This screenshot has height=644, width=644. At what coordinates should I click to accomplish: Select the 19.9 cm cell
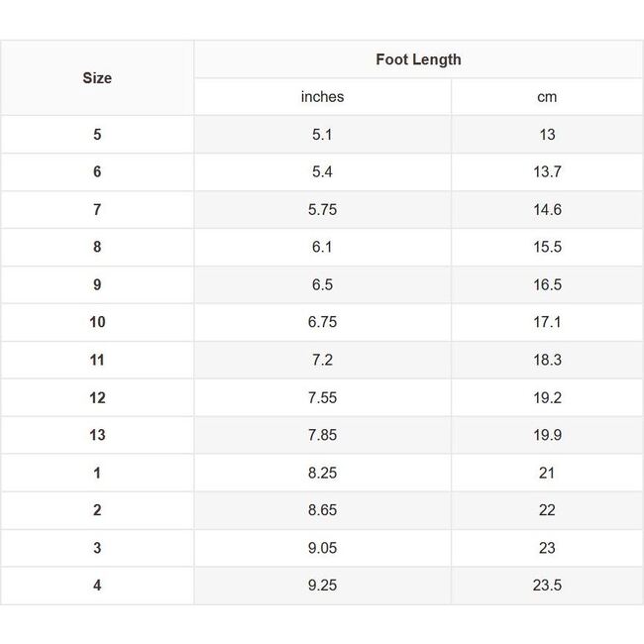click(547, 436)
